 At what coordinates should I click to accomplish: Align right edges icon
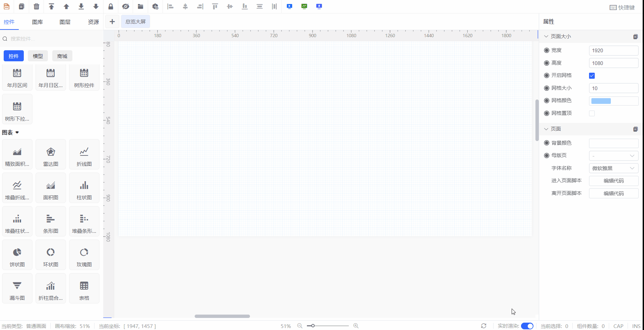pos(200,6)
